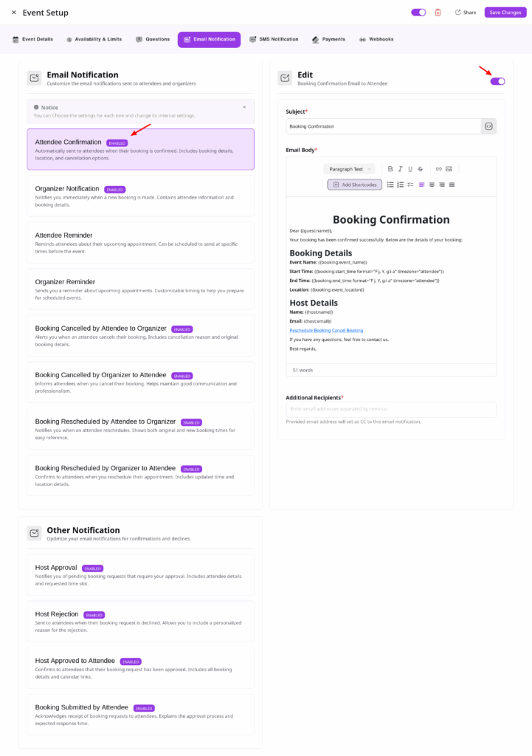Dismiss the Notice banner

[x=244, y=107]
